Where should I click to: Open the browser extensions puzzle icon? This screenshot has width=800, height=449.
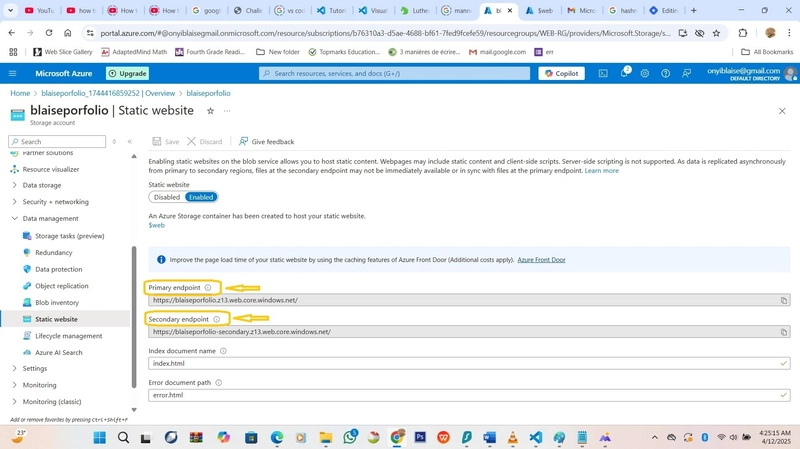743,33
